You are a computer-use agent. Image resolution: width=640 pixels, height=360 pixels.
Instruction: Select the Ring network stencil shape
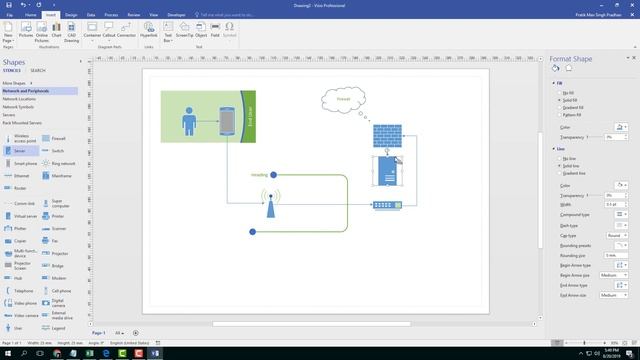(59, 163)
